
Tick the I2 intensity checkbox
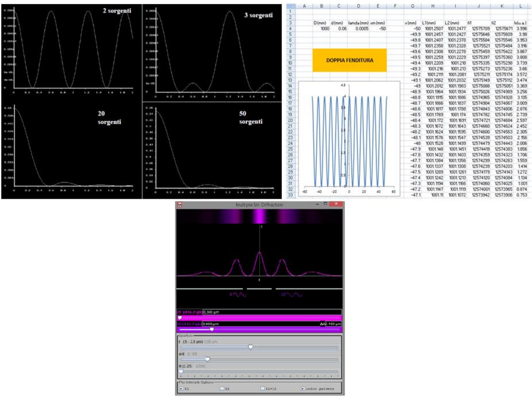tap(222, 388)
